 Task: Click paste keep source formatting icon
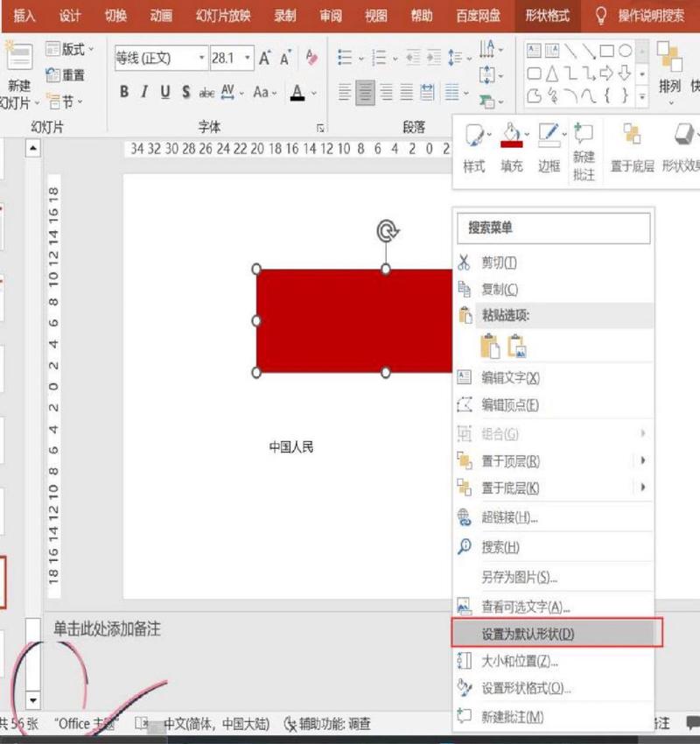coord(490,346)
